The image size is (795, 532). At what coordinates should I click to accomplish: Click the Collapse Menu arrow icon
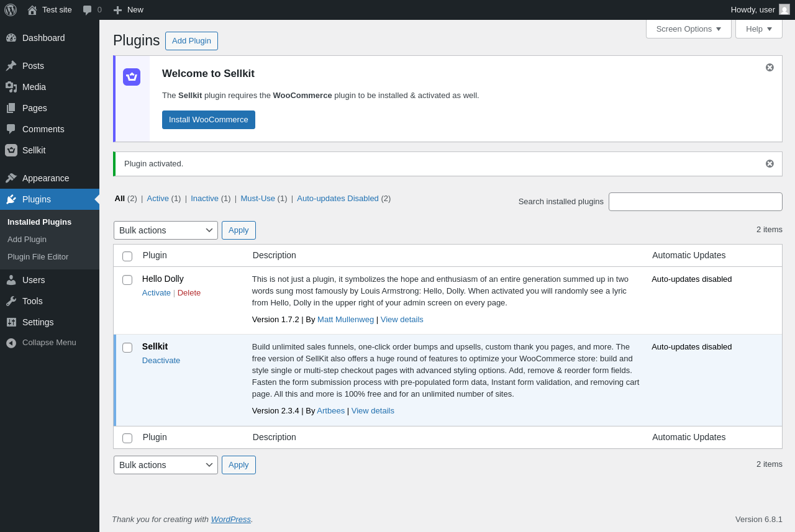(x=11, y=343)
